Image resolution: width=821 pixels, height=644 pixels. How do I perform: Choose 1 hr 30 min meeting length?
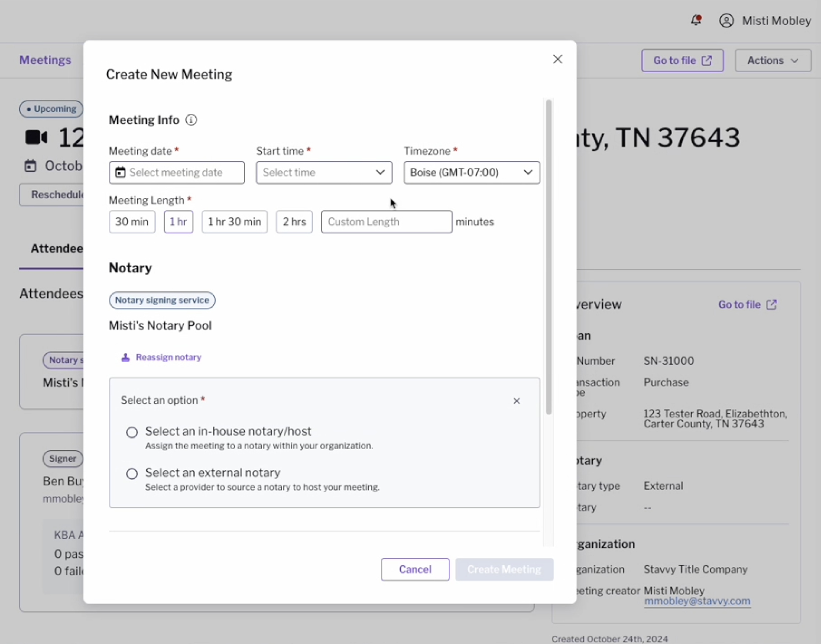[x=234, y=222]
